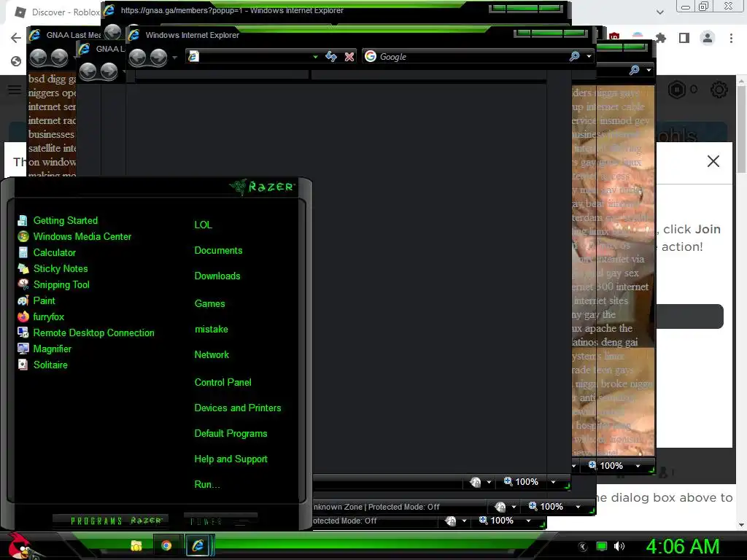Click the network monitor tray icon
This screenshot has width=747, height=560.
[602, 546]
